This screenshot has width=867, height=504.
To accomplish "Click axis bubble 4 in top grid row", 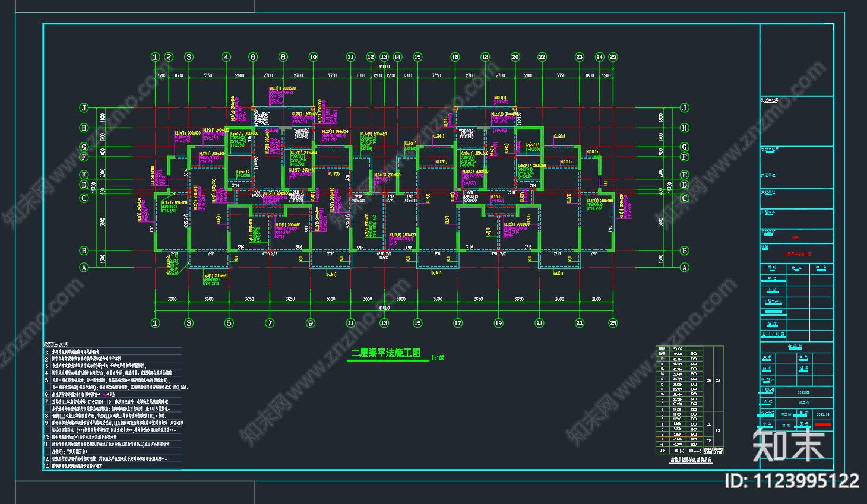I will pos(226,57).
